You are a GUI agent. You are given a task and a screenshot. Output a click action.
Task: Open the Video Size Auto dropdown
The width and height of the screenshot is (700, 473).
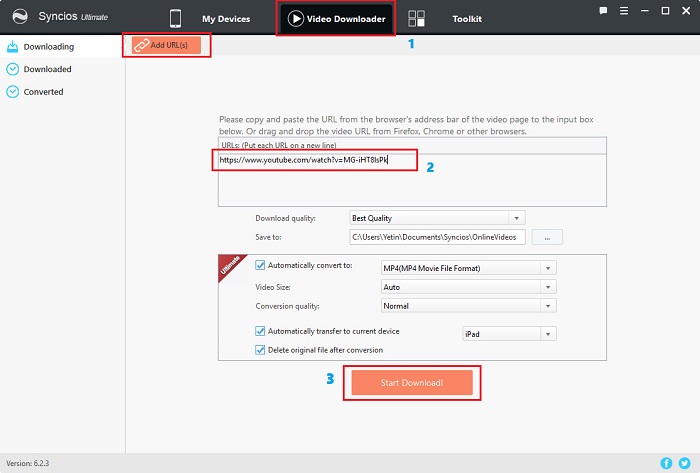(x=469, y=287)
